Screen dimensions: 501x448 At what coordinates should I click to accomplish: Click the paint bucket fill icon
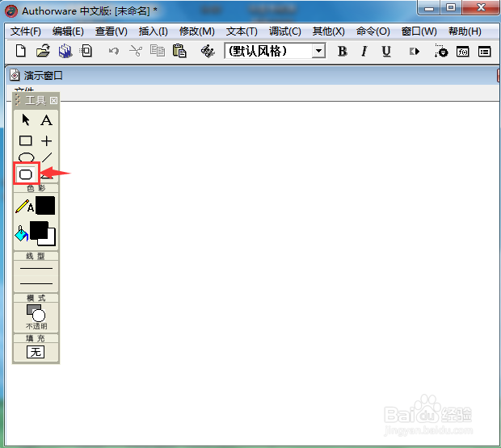coord(21,234)
